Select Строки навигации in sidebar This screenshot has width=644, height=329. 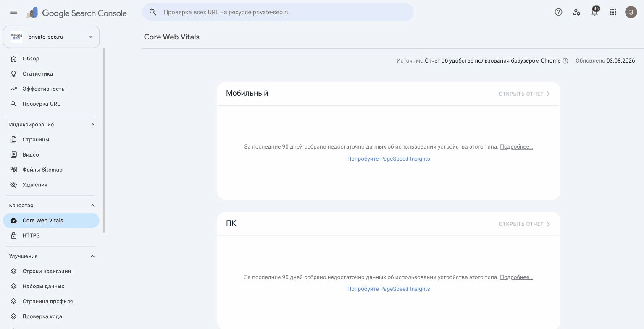[x=51, y=272]
